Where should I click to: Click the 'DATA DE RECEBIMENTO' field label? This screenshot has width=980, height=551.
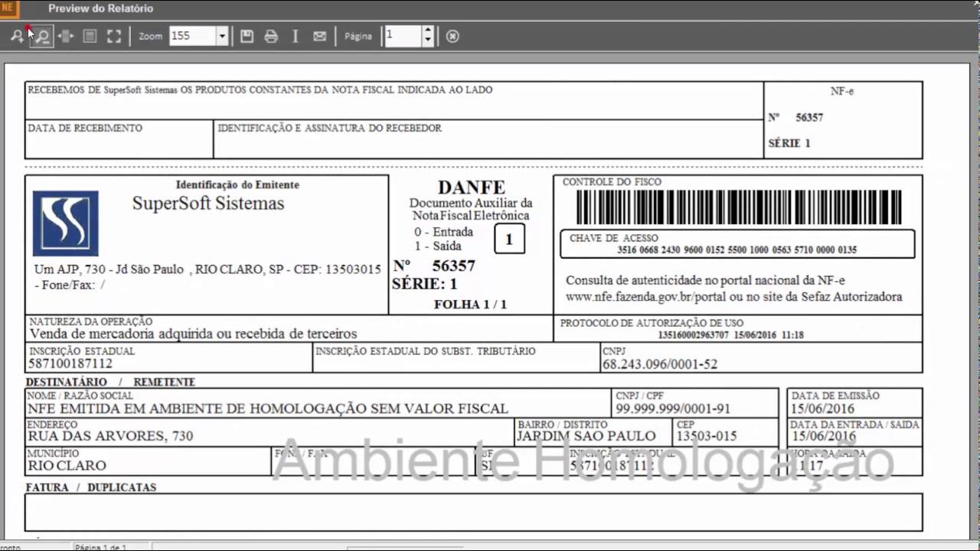point(85,129)
